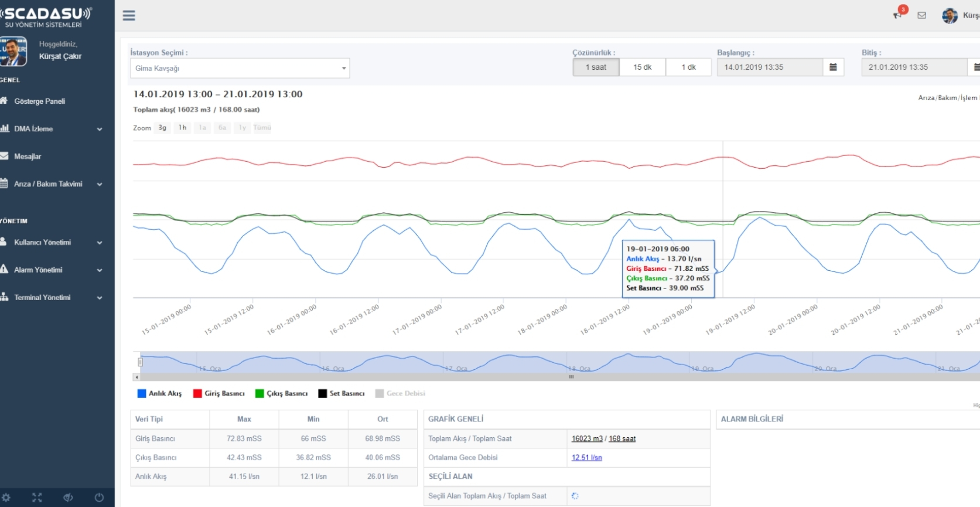
Task: Click the Bitiş date input field
Action: 914,67
